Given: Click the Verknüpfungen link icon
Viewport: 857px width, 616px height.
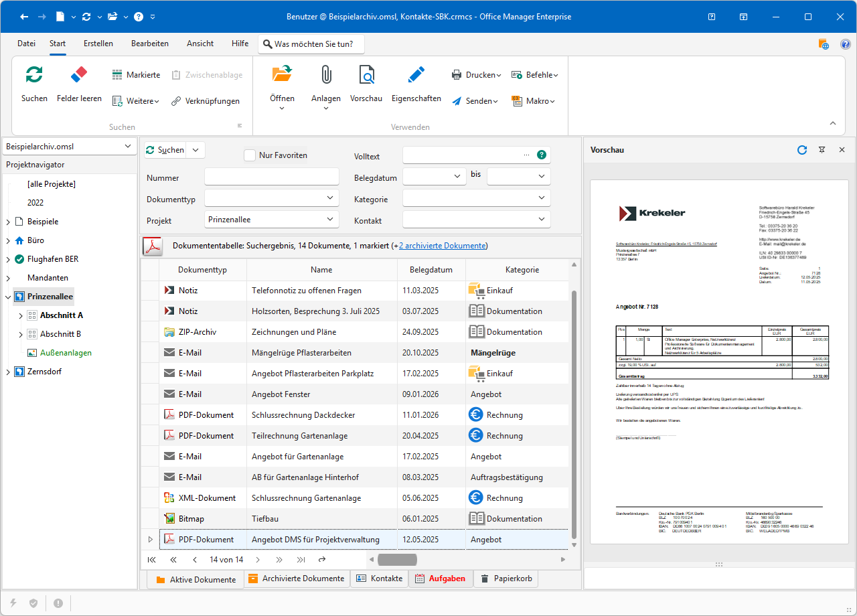Looking at the screenshot, I should (176, 101).
